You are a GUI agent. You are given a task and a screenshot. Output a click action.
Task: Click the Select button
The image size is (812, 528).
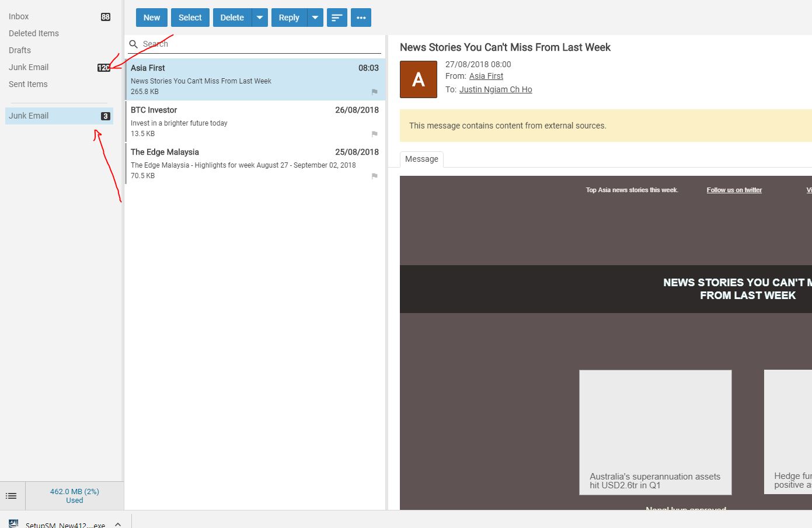click(x=190, y=18)
